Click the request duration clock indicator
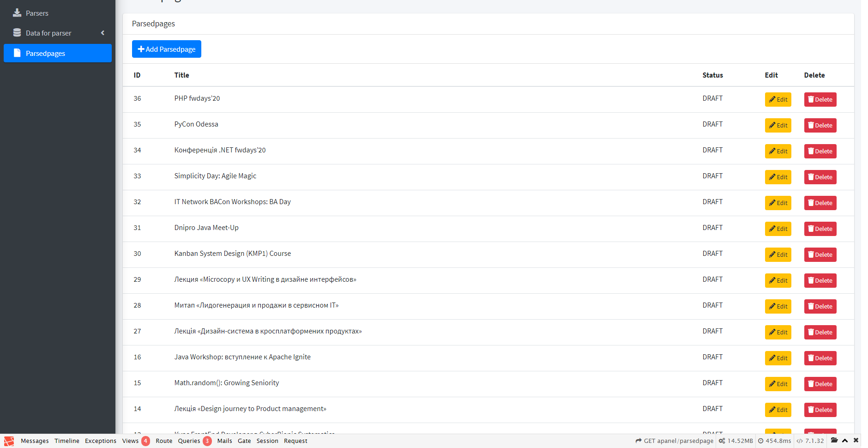868x448 pixels. (x=774, y=441)
